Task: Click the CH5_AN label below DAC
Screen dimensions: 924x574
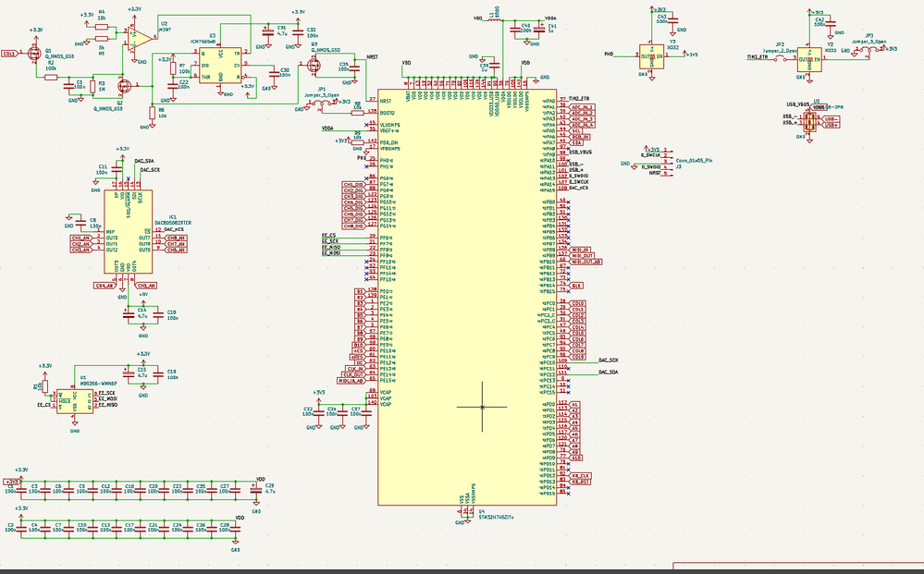Action: (x=146, y=286)
